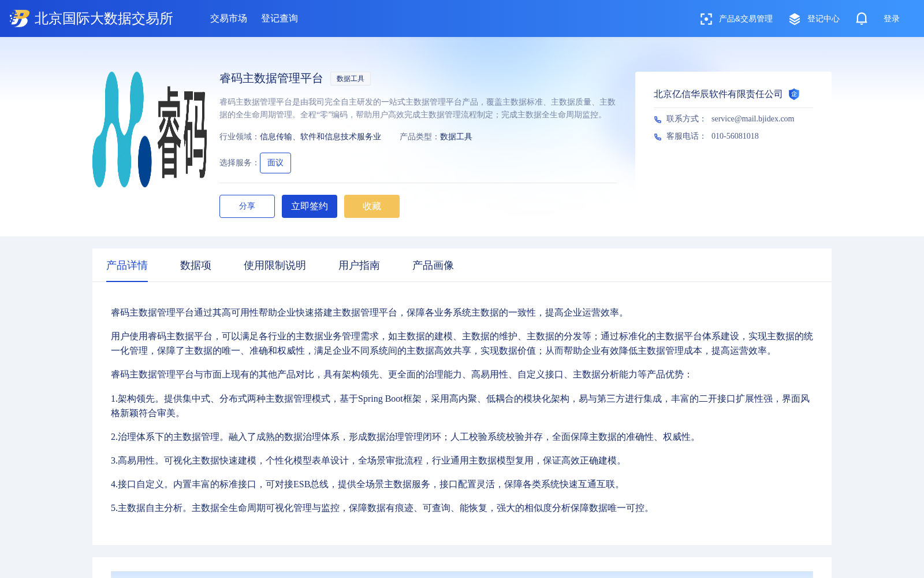Click the product title 睿码主数据管理平台

point(271,79)
